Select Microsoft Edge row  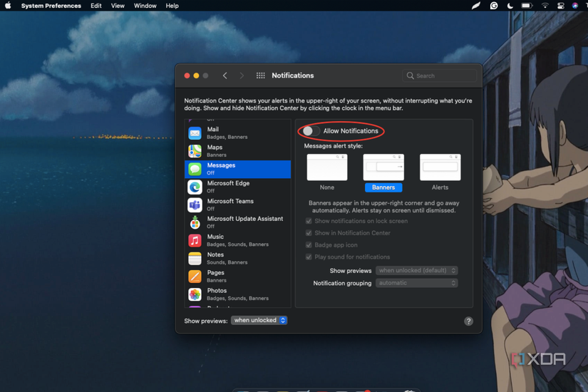click(x=238, y=187)
